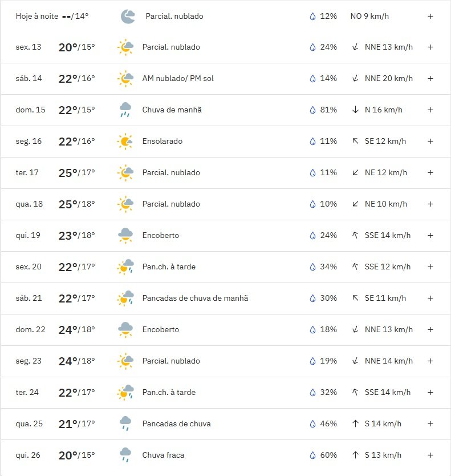Image resolution: width=451 pixels, height=476 pixels.
Task: Select the 25°/18° temperature for qua. 18
Action: tap(77, 204)
